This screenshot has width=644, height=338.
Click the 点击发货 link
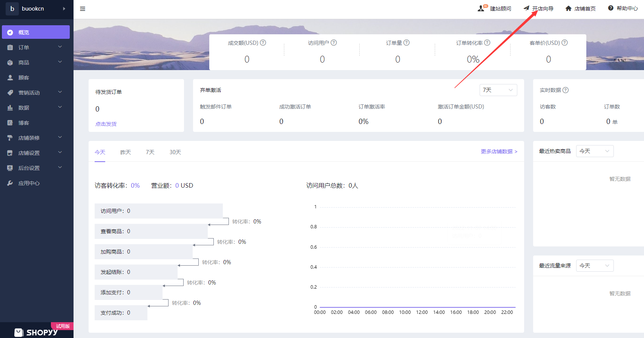[106, 124]
